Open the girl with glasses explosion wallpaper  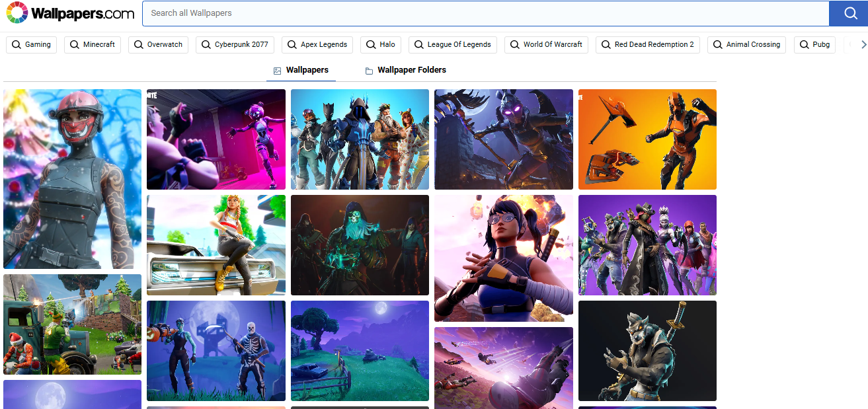[x=504, y=258]
